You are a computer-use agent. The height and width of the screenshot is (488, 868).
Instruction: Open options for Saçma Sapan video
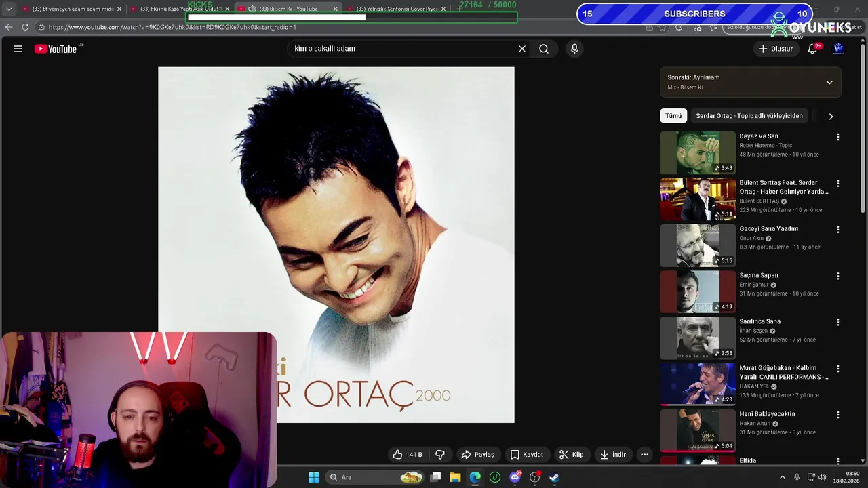[x=838, y=277]
